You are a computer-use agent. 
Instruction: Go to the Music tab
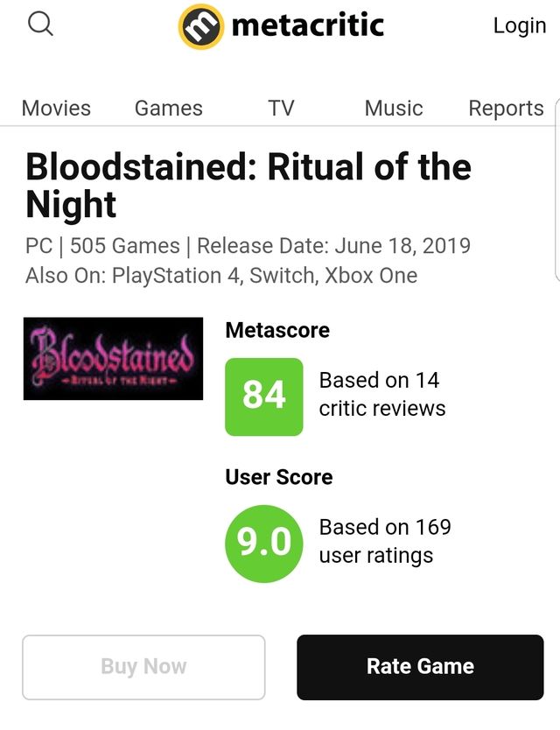tap(393, 108)
